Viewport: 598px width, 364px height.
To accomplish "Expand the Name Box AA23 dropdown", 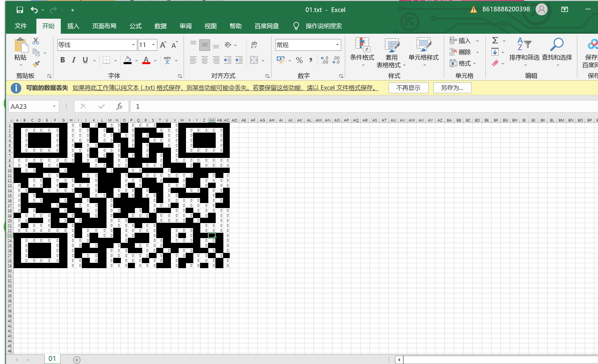I will click(54, 106).
